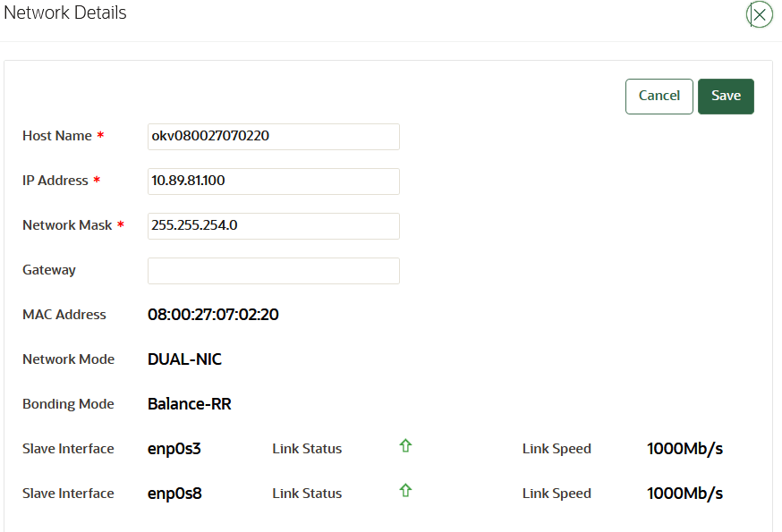Click inside the Network Mask input field
Screen dimensions: 782x532
coord(273,225)
